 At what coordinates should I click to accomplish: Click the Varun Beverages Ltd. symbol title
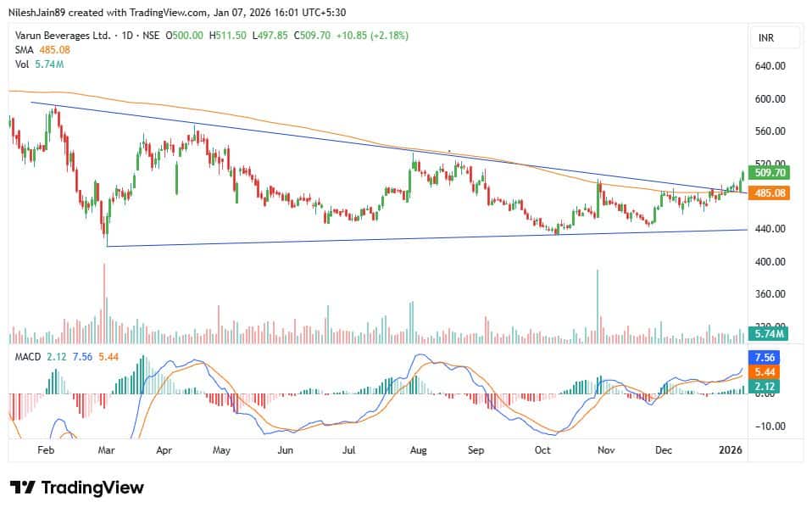pos(63,36)
